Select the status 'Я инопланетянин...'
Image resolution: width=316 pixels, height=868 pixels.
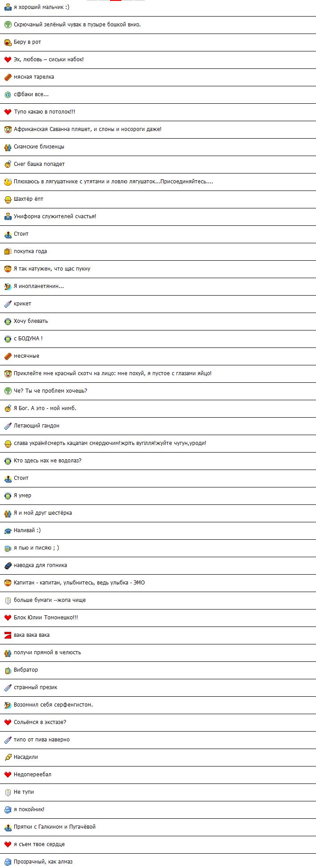[158, 286]
